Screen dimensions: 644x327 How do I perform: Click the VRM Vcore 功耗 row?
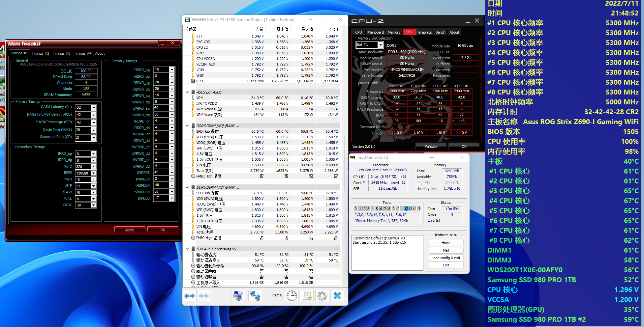[x=262, y=115]
